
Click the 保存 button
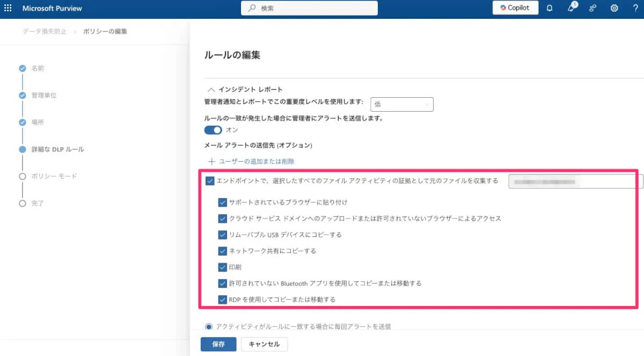[218, 344]
